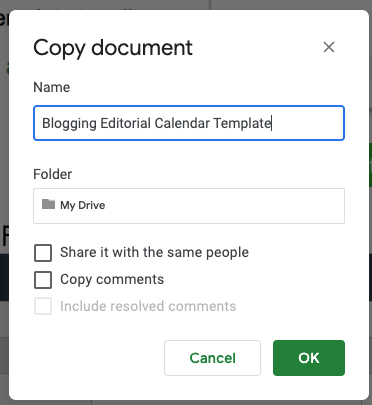Viewport: 372px width, 405px height.
Task: Open the My Drive folder selector
Action: tap(189, 206)
